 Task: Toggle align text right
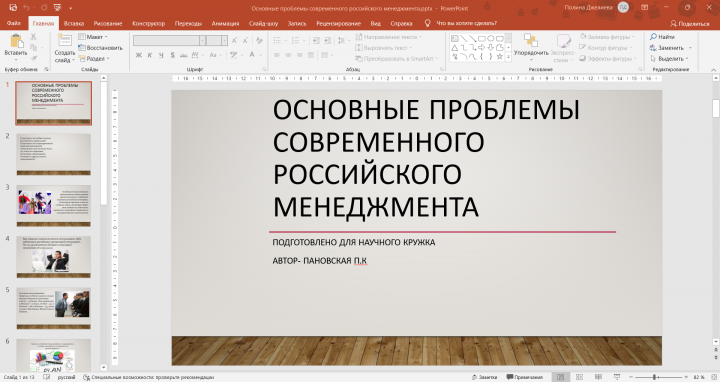(x=299, y=55)
